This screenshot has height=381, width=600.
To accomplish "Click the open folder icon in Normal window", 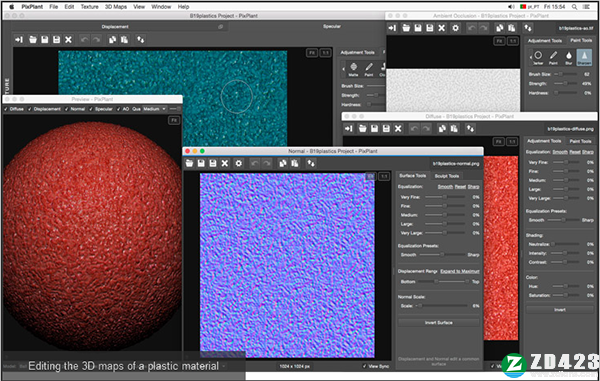I will click(x=189, y=163).
